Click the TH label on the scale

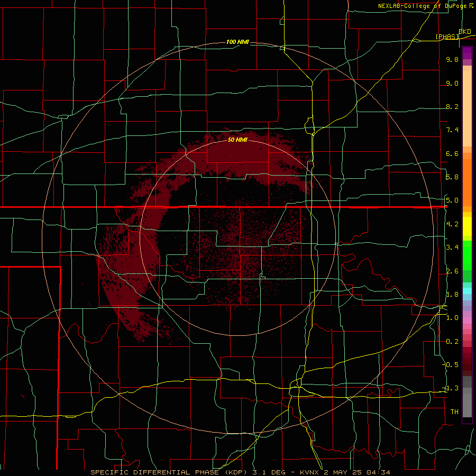(454, 412)
